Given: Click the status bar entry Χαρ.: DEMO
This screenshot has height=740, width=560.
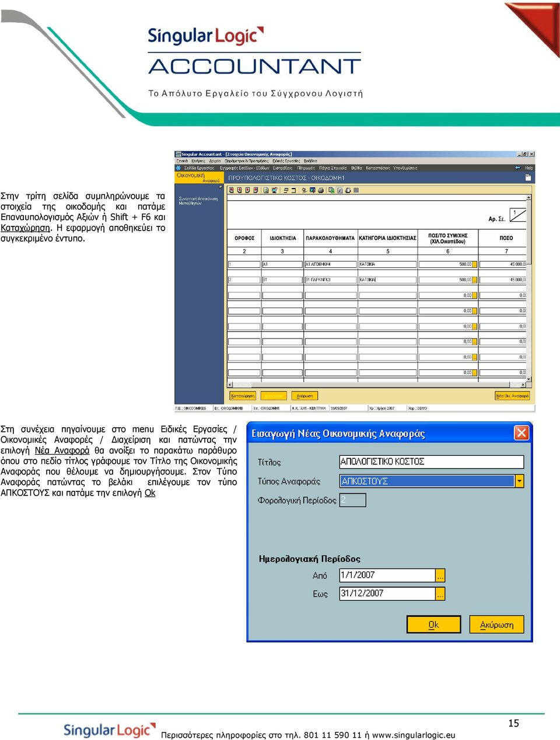Looking at the screenshot, I should pyautogui.click(x=418, y=409).
